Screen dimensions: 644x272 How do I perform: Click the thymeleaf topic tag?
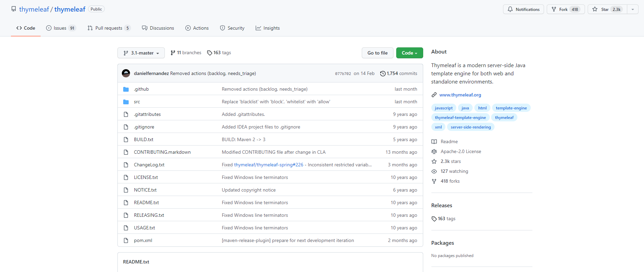point(504,118)
